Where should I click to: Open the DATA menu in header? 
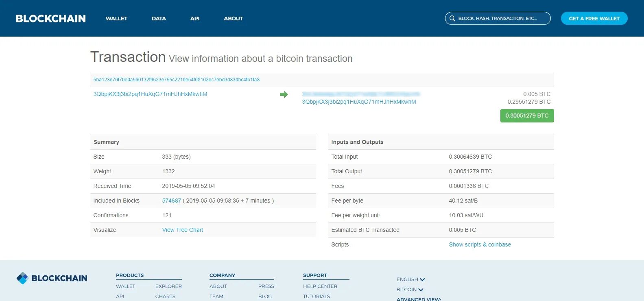(159, 18)
